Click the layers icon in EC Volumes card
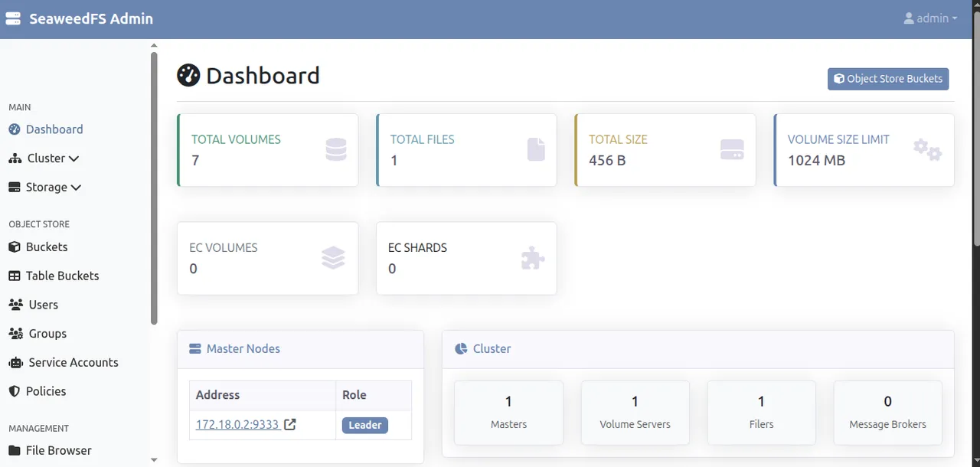 [334, 258]
